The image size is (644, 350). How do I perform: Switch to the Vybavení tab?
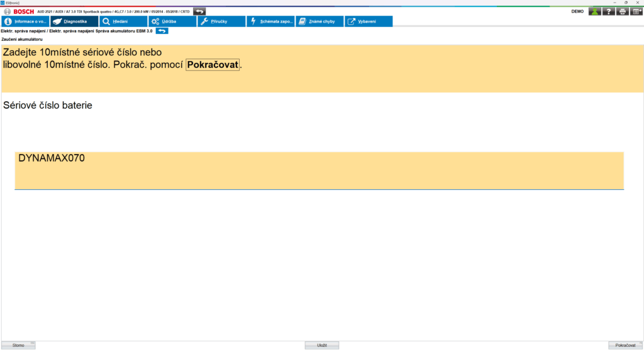point(369,21)
